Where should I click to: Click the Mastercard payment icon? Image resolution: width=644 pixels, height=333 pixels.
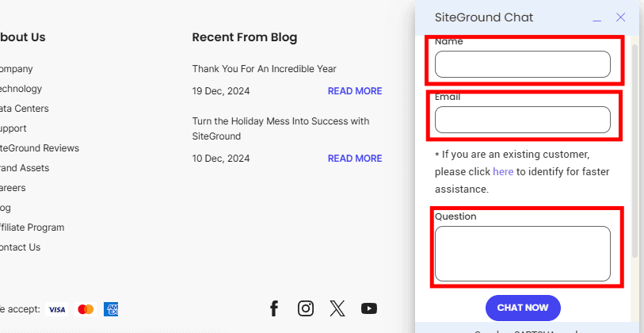point(86,309)
